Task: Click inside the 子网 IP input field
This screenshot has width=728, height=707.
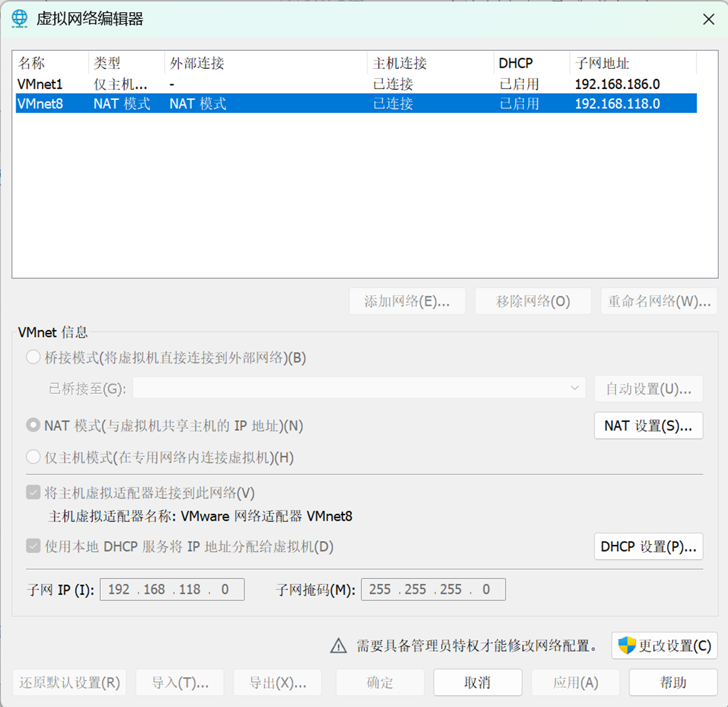Action: pyautogui.click(x=172, y=589)
